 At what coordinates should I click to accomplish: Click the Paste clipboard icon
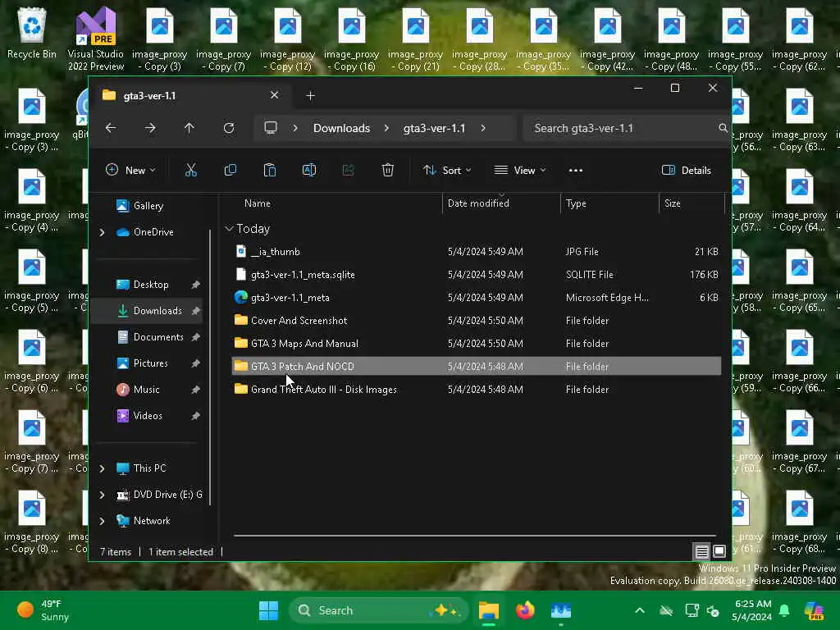point(269,171)
